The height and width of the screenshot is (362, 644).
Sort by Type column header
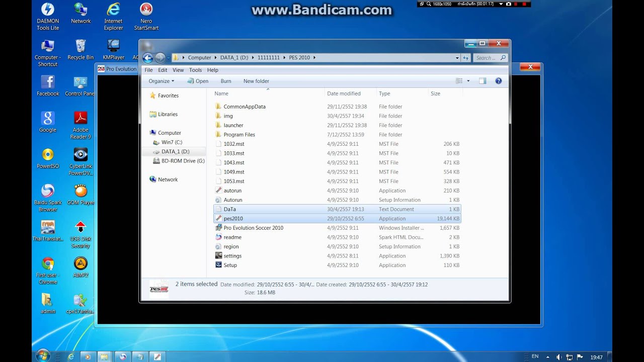click(402, 94)
